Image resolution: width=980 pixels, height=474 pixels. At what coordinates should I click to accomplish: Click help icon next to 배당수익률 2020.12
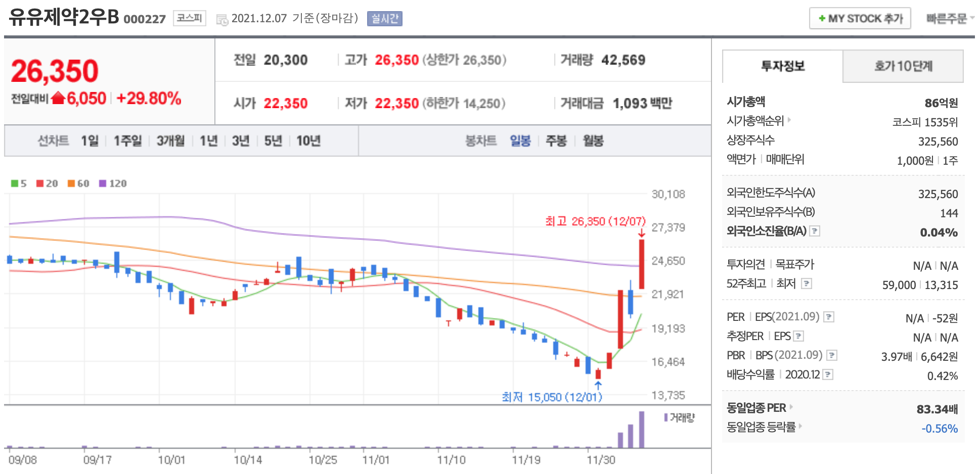[828, 374]
